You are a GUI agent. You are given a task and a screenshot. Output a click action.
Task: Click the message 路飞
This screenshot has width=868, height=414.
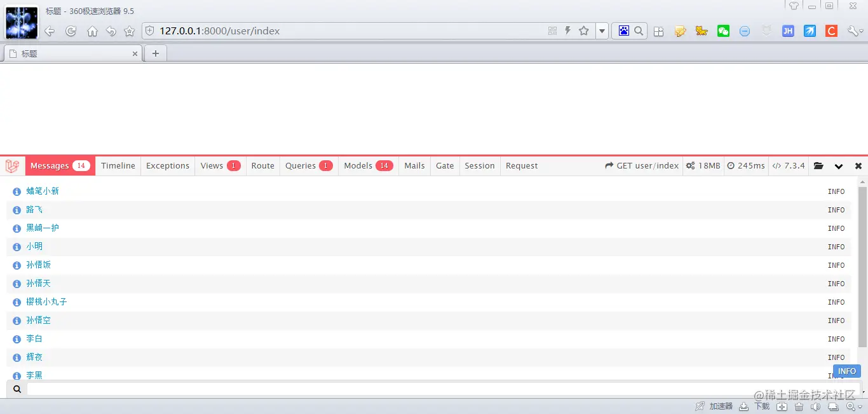tap(34, 210)
